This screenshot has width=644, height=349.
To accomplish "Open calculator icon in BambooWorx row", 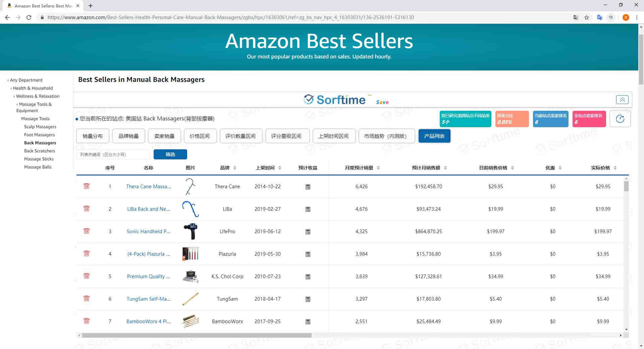I will pos(308,322).
